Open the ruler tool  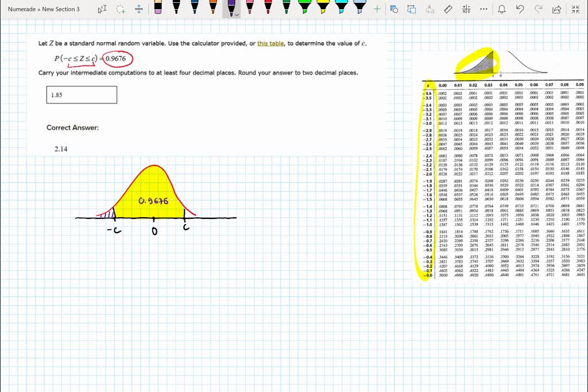[x=447, y=9]
